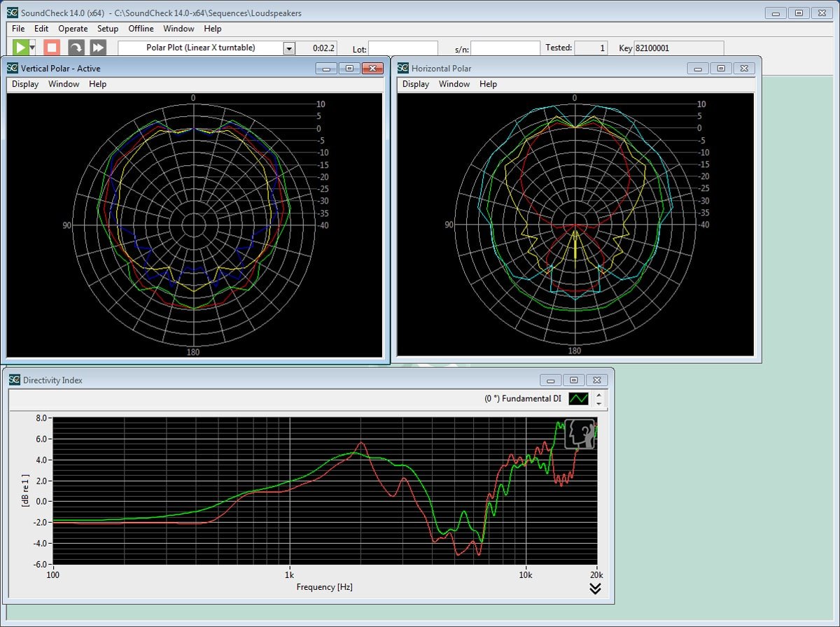Image resolution: width=840 pixels, height=627 pixels.
Task: Click the s/n serial number field
Action: tap(505, 48)
